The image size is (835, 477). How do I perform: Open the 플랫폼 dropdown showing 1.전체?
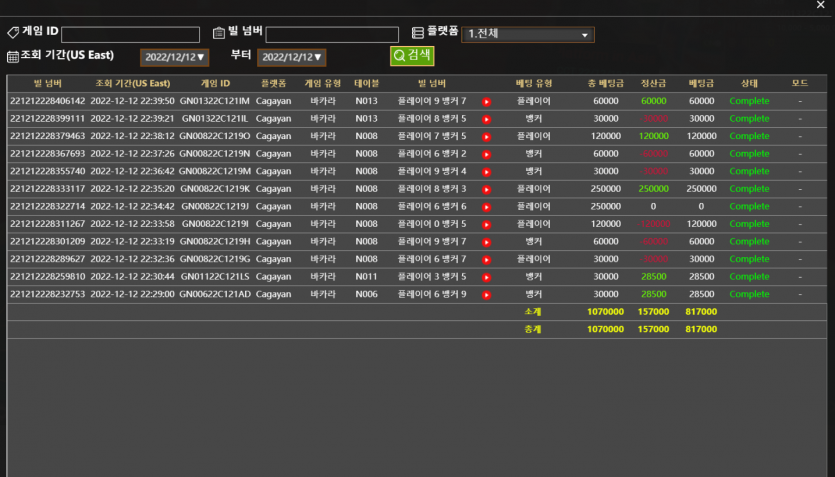click(x=528, y=35)
